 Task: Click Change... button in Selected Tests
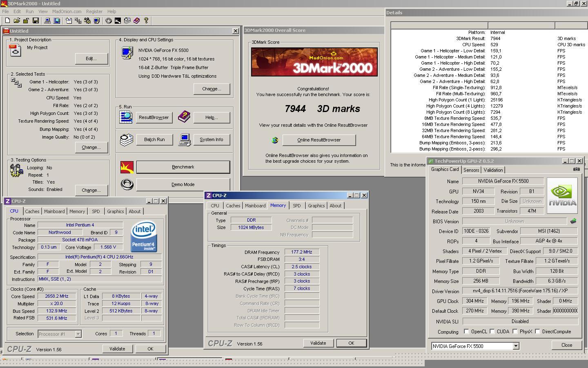pyautogui.click(x=91, y=147)
